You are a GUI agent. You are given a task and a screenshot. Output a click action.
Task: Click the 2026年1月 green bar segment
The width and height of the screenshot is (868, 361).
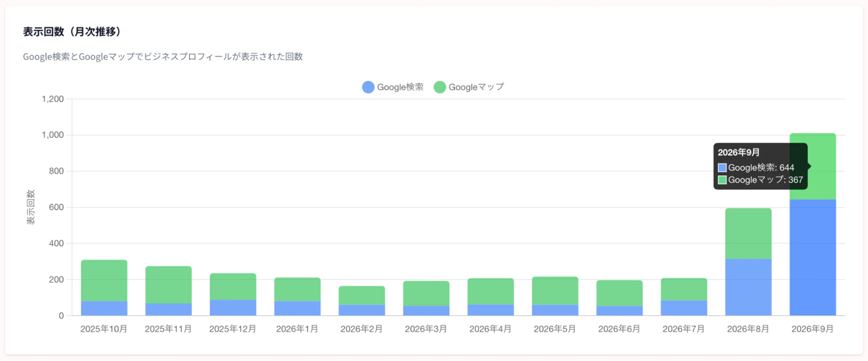pyautogui.click(x=298, y=289)
